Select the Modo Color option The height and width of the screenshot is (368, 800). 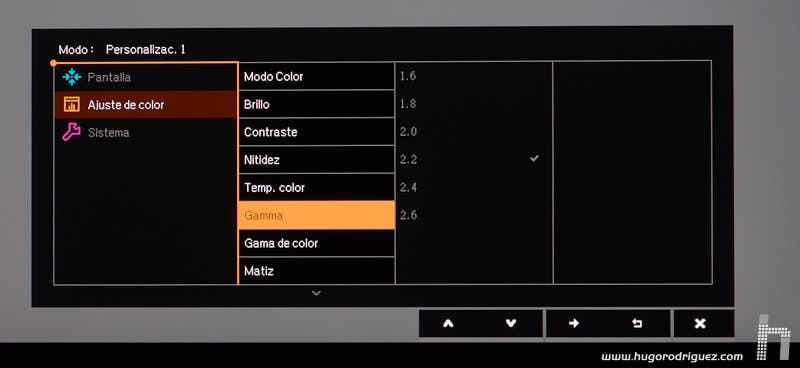[316, 77]
